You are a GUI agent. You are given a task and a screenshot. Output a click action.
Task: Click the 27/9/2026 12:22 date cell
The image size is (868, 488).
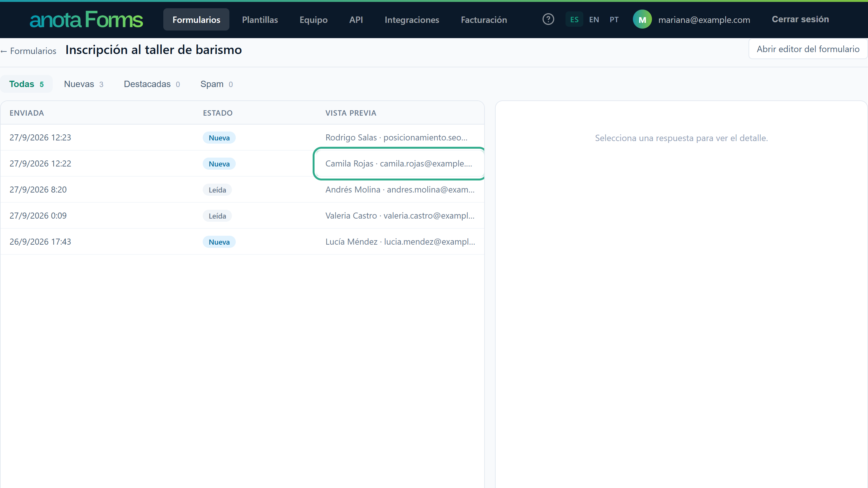[40, 163]
